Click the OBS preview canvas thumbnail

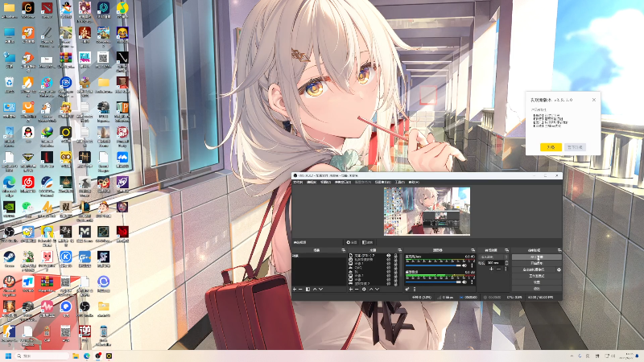point(427,212)
